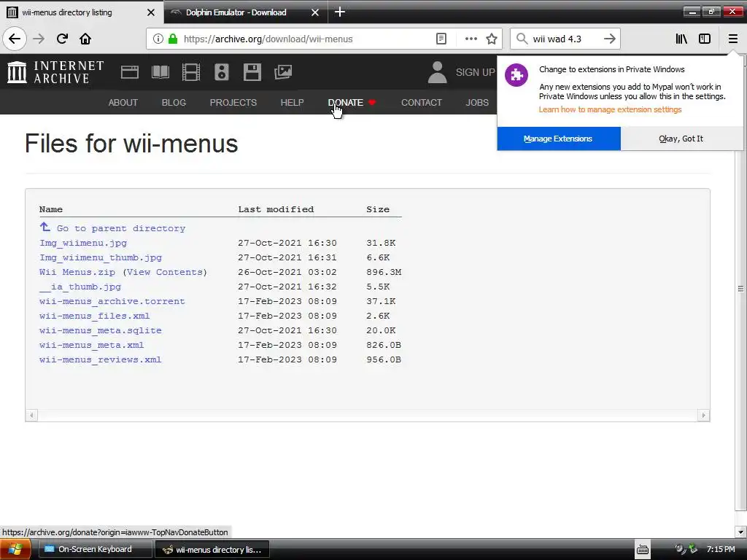747x560 pixels.
Task: Open the CONTACT nav item
Action: (x=422, y=102)
